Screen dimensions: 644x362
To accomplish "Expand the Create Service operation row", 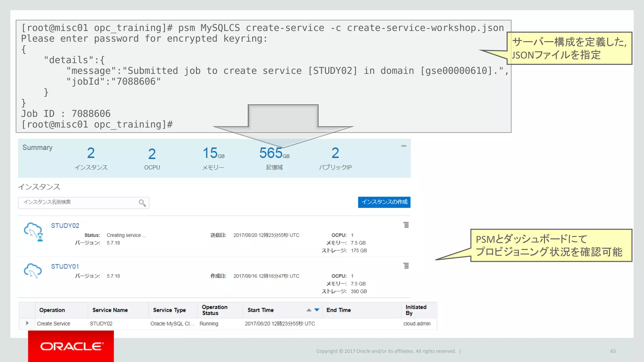I will click(x=27, y=323).
